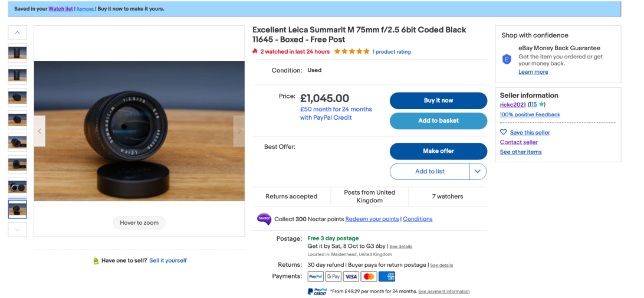Show the previous product image
644x298 pixels.
point(40,131)
